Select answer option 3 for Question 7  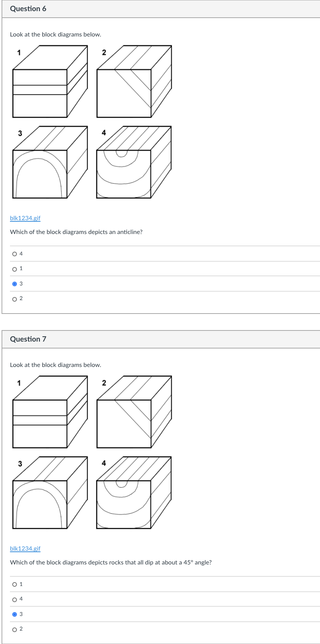coord(14,614)
